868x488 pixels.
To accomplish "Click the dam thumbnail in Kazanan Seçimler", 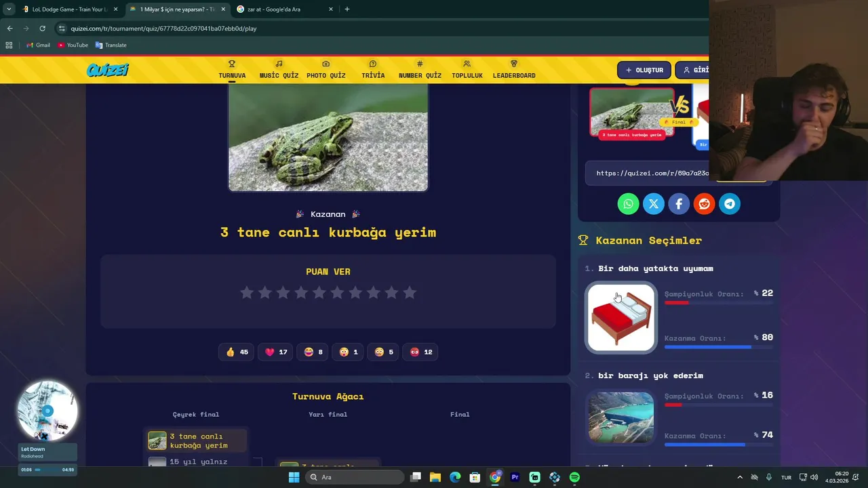I will pyautogui.click(x=621, y=417).
